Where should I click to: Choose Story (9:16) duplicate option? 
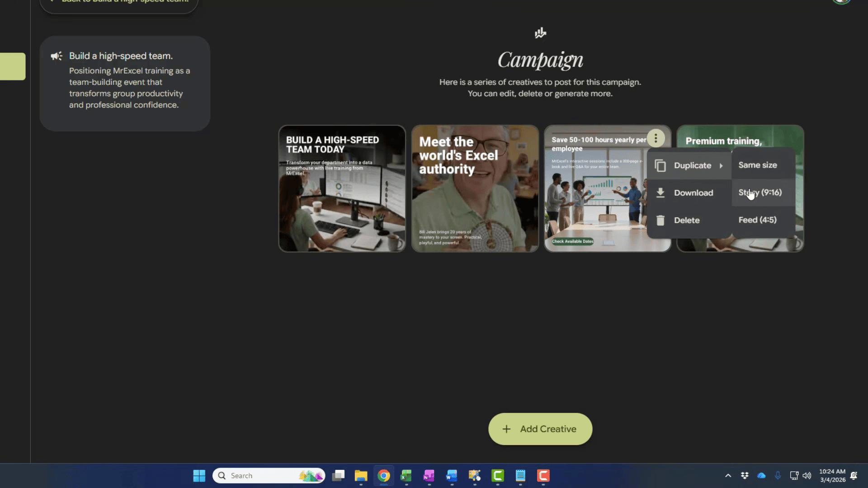coord(764,192)
